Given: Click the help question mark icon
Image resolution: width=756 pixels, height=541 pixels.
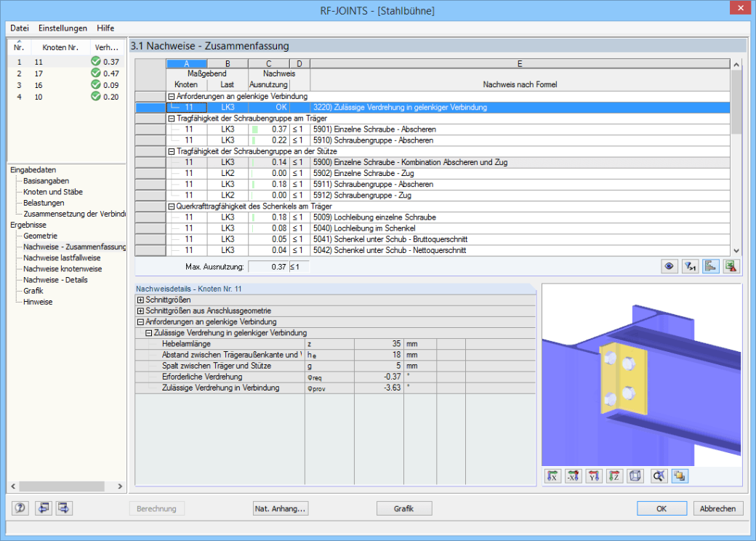Looking at the screenshot, I should point(20,508).
